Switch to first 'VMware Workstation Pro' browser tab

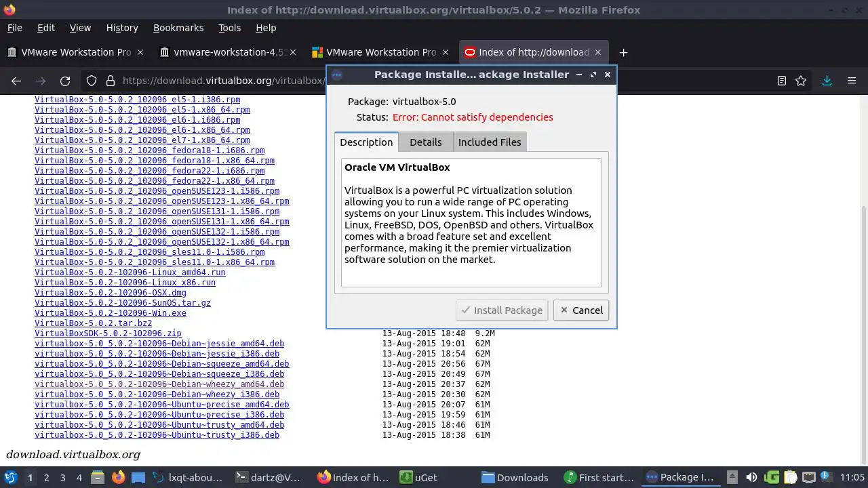point(76,52)
